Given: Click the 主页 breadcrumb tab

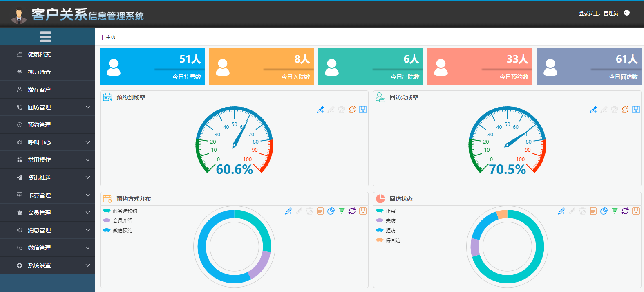Looking at the screenshot, I should coord(111,37).
